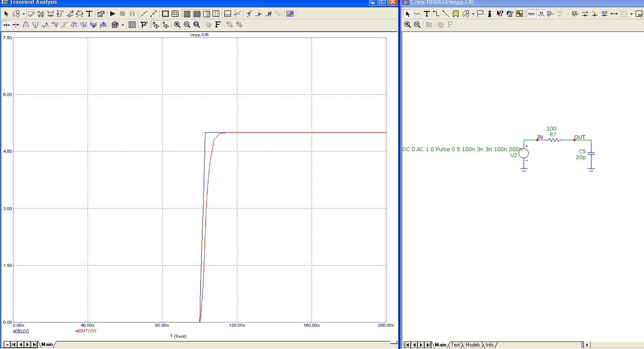Open the dropdown next to the VIP icon

pos(567,14)
